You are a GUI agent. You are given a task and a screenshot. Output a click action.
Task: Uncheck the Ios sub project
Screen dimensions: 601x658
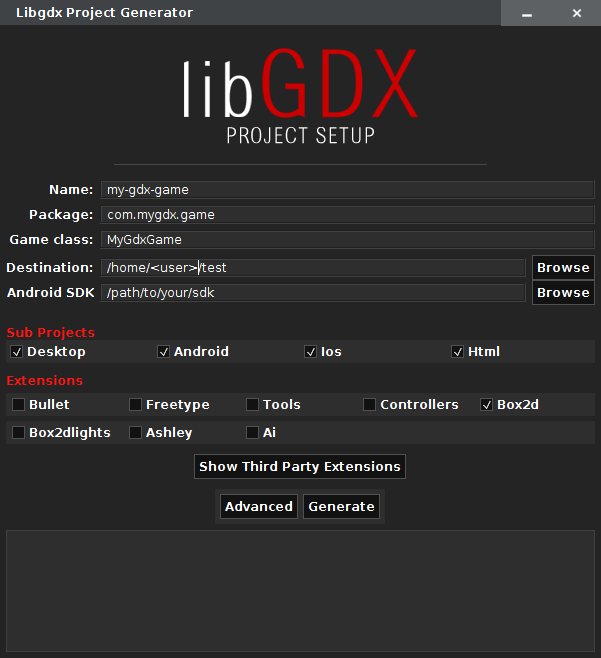point(310,352)
